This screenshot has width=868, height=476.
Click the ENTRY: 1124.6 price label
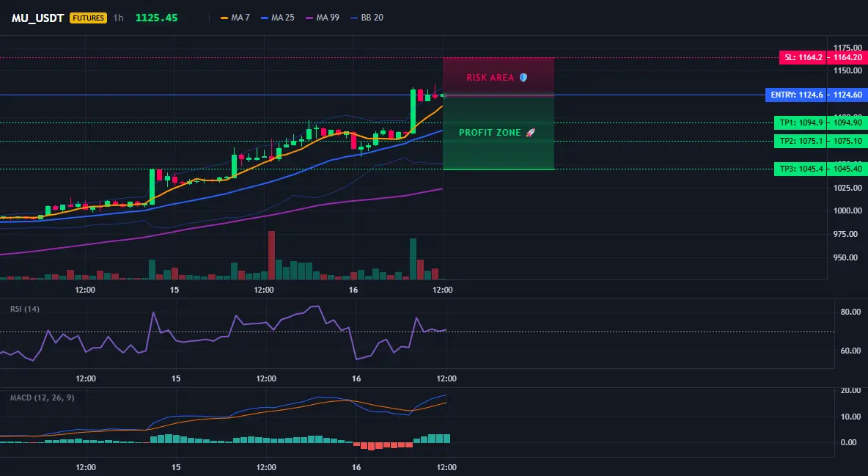click(796, 95)
